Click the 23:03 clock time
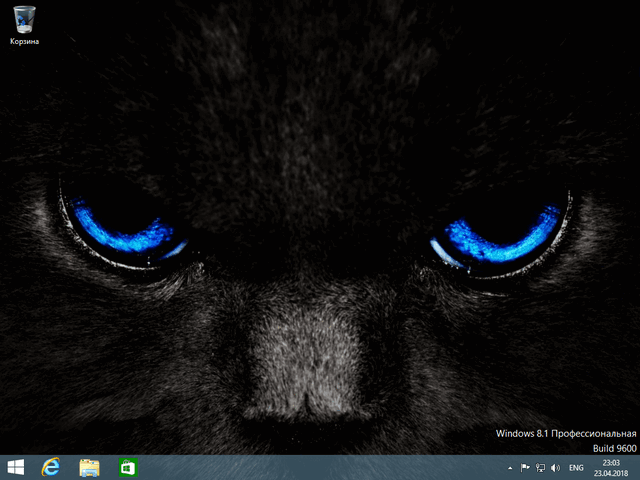This screenshot has width=640, height=480. (612, 462)
